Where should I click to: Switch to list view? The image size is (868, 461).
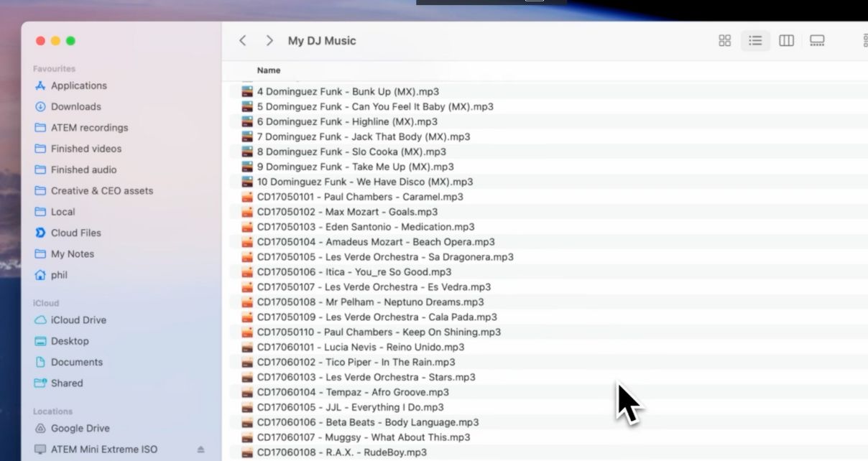(x=755, y=41)
